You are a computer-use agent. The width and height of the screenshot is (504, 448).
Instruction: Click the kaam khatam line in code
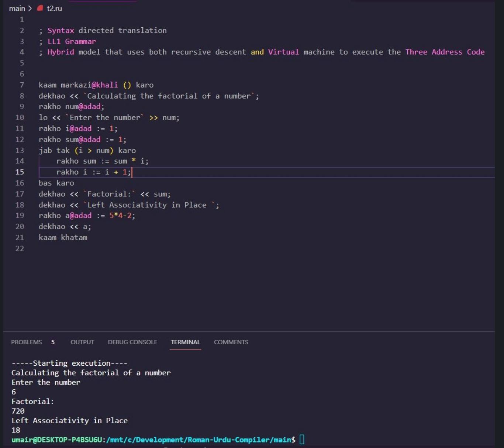click(63, 237)
